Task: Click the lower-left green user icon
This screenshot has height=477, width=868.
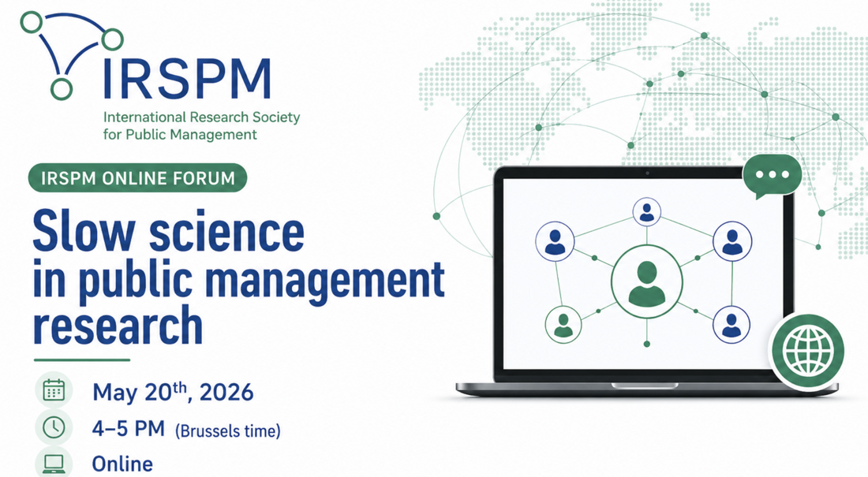Action: pos(563,325)
